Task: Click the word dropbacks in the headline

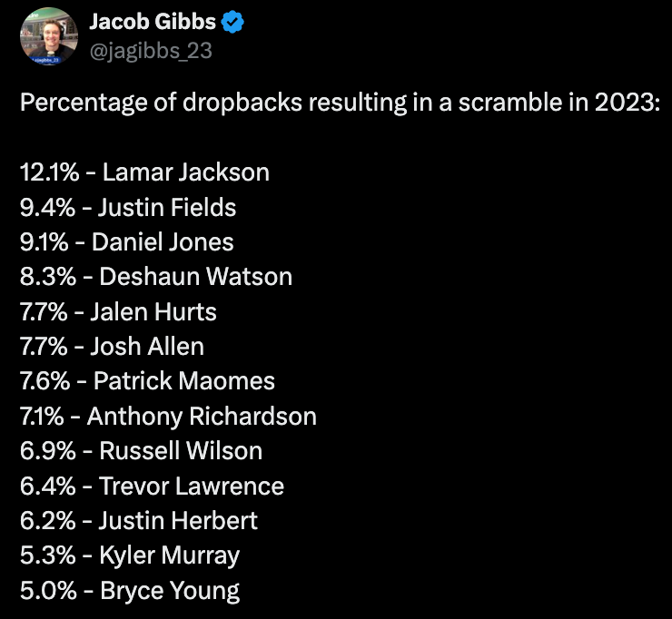Action: 242,103
